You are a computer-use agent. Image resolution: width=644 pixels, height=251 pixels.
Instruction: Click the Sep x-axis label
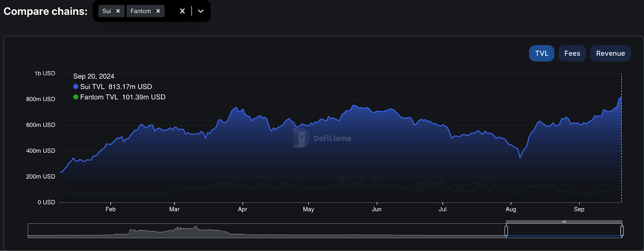click(579, 209)
